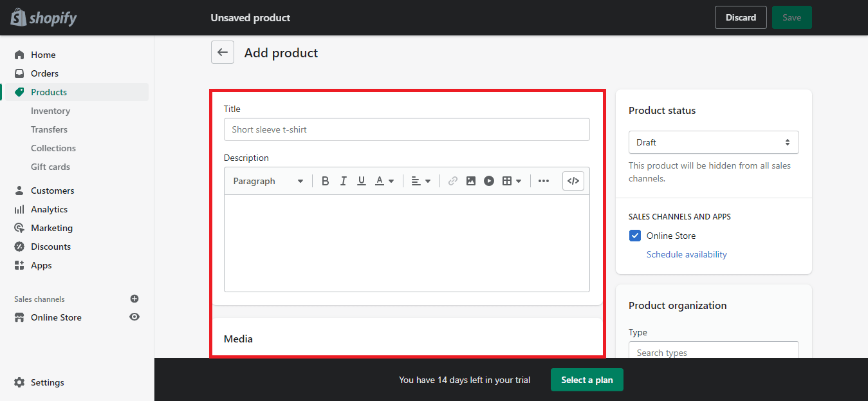Image resolution: width=868 pixels, height=401 pixels.
Task: Navigate to the Inventory page
Action: 50,110
